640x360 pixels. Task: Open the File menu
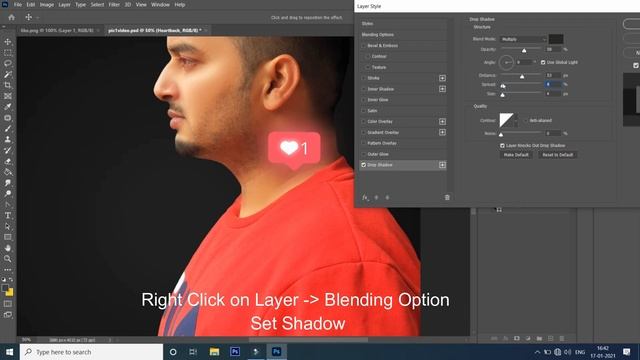pos(18,5)
